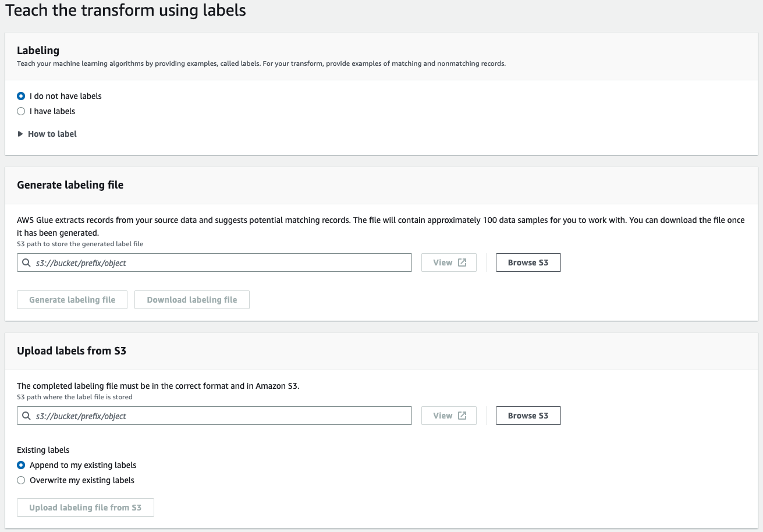Select the I have labels option
This screenshot has height=532, width=763.
click(x=21, y=111)
